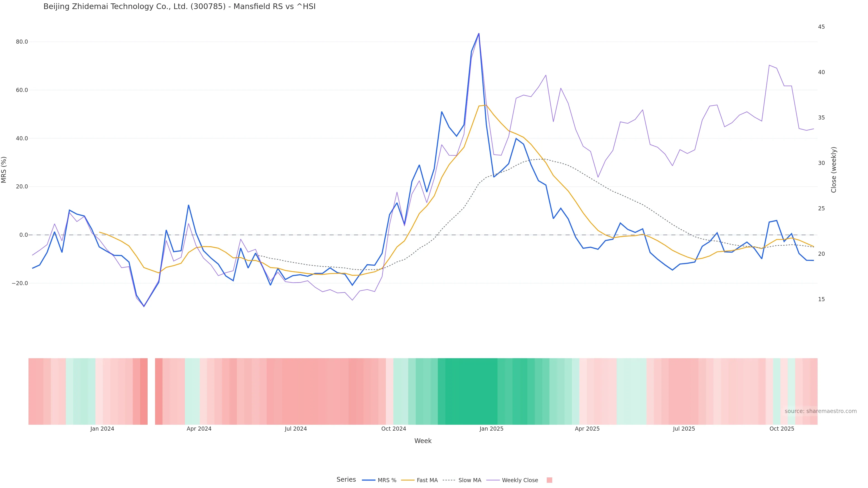This screenshot has height=488, width=868.
Task: Click the chart title for Beijing Zhidemai Technology
Action: point(179,7)
